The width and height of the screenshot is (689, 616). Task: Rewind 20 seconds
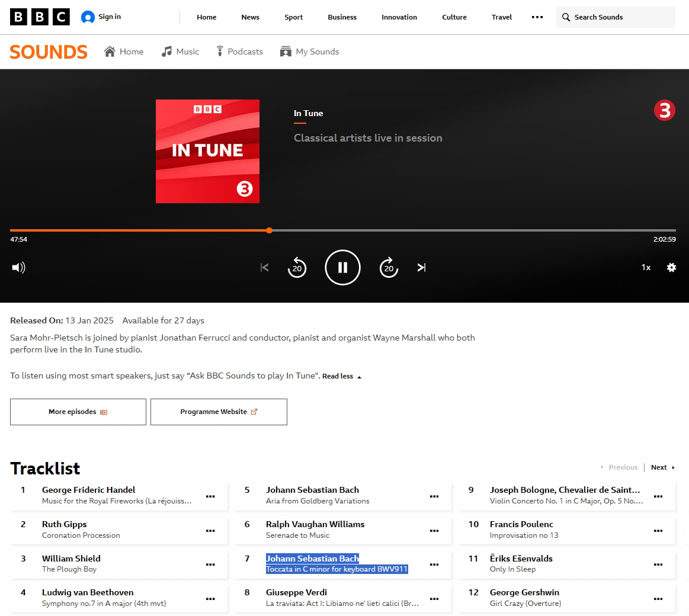297,268
